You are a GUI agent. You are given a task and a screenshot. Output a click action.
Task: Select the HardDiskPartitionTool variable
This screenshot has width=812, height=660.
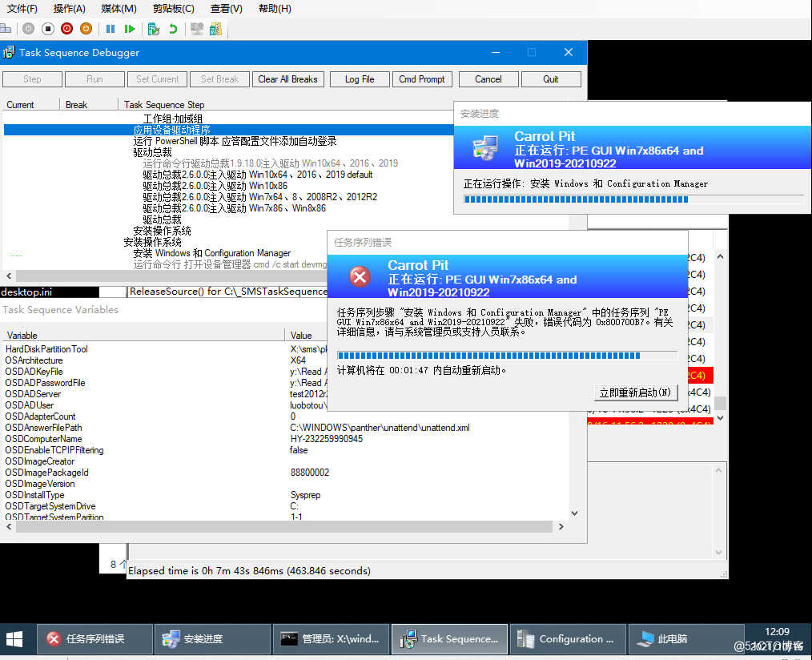coord(46,349)
